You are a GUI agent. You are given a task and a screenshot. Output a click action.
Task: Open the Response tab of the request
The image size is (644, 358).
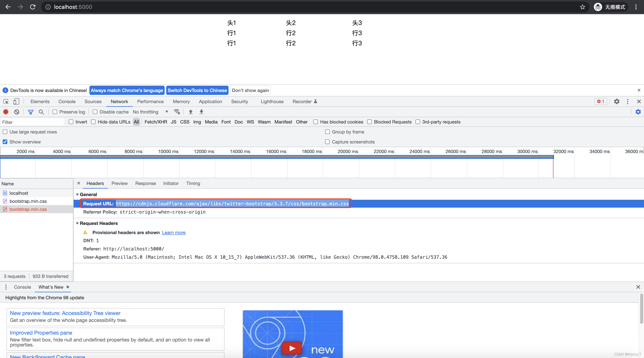coord(145,183)
